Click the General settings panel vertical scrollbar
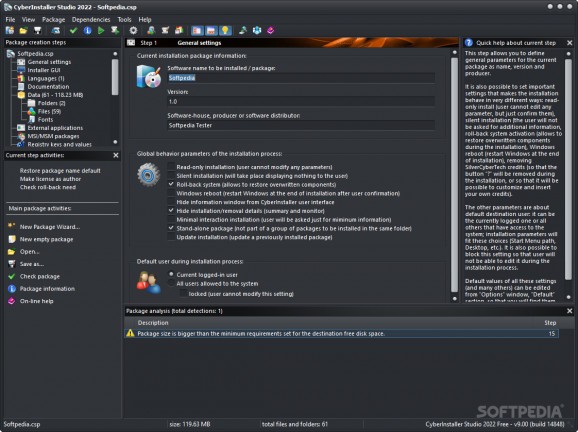 click(x=455, y=175)
